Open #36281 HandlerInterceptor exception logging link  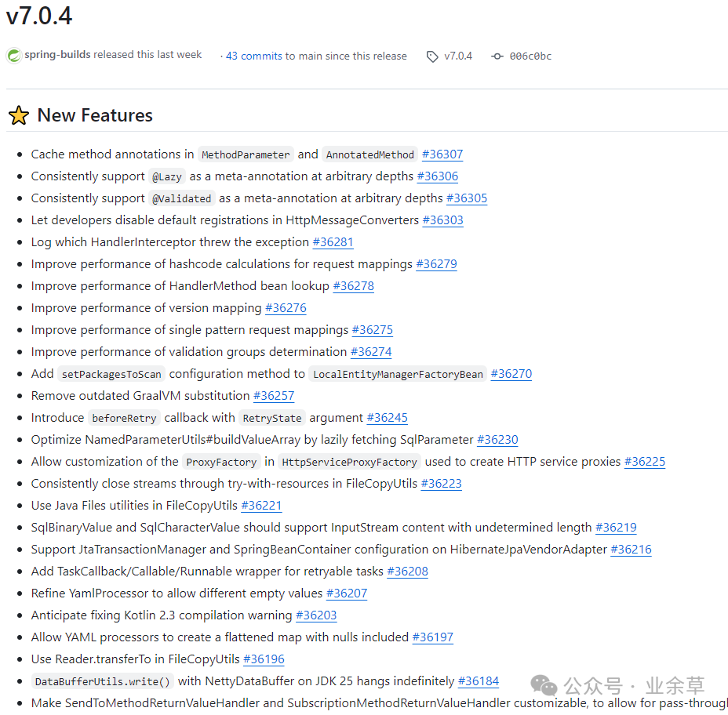[333, 241]
